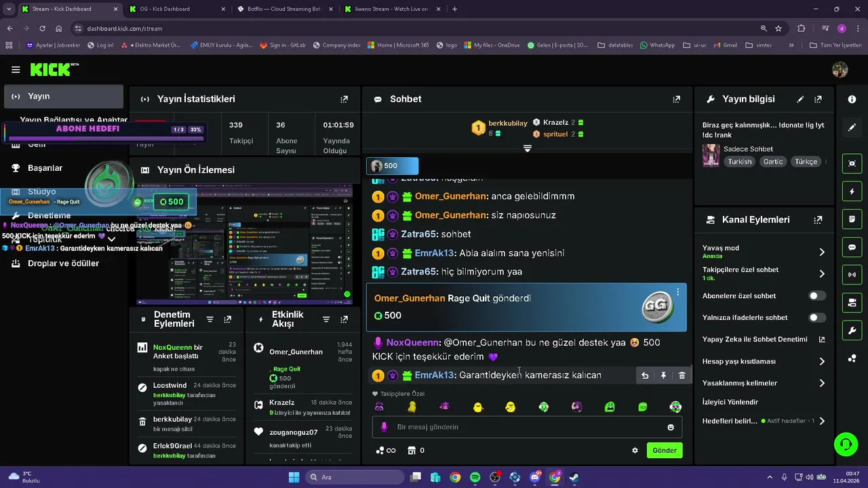
Task: Expand Yasaklanmış kelimeler options
Action: [822, 383]
